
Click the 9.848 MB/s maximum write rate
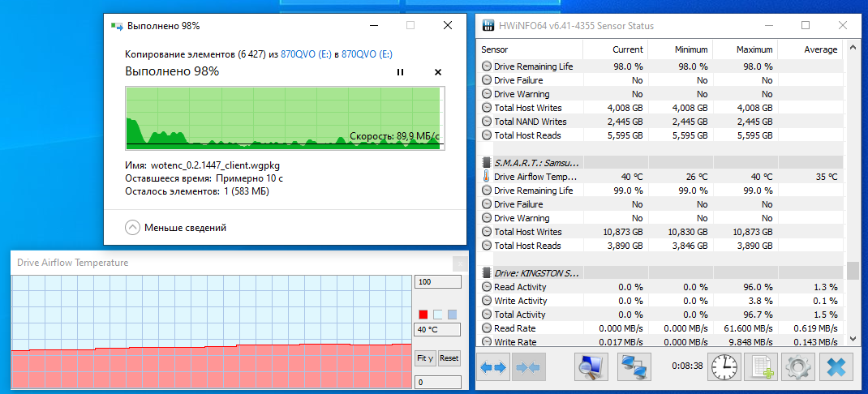[x=749, y=342]
